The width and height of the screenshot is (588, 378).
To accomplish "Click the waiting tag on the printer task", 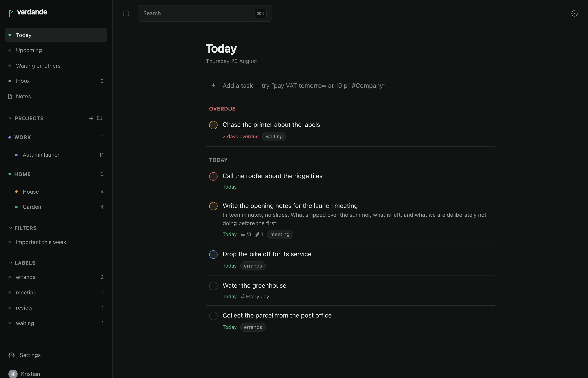I will 274,136.
